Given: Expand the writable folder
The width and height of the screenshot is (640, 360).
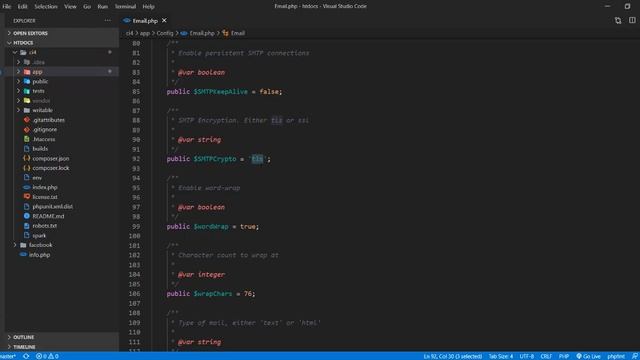Looking at the screenshot, I should pyautogui.click(x=18, y=110).
